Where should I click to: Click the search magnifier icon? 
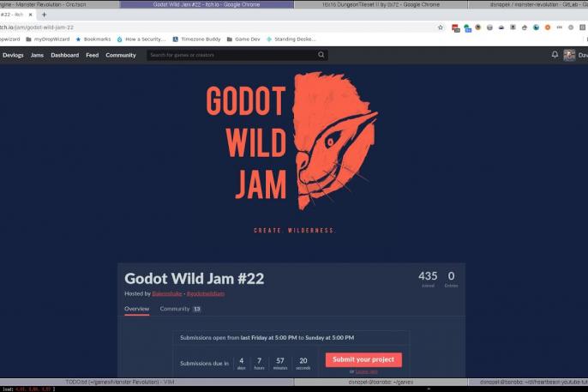[x=321, y=55]
